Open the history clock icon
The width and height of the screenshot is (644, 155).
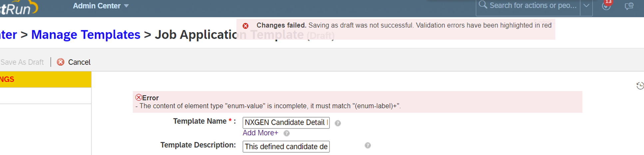640,86
